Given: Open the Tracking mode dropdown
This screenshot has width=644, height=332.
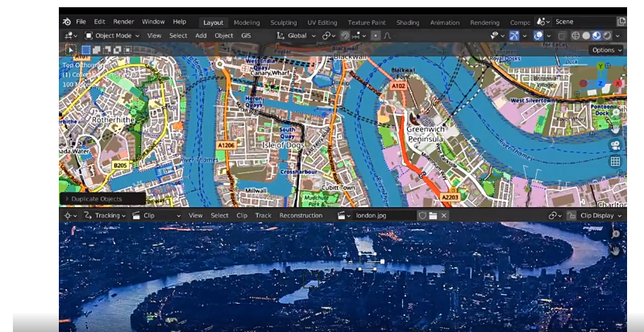Looking at the screenshot, I should coord(105,215).
